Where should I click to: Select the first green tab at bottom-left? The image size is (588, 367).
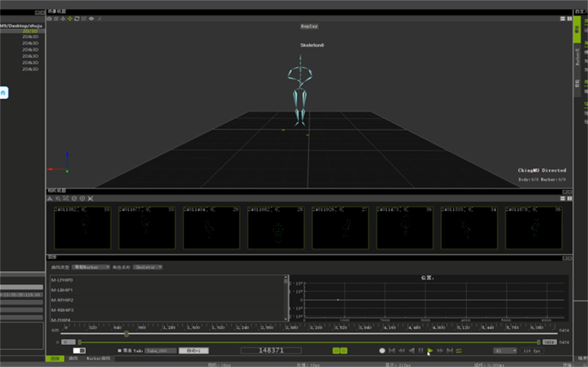coord(54,359)
